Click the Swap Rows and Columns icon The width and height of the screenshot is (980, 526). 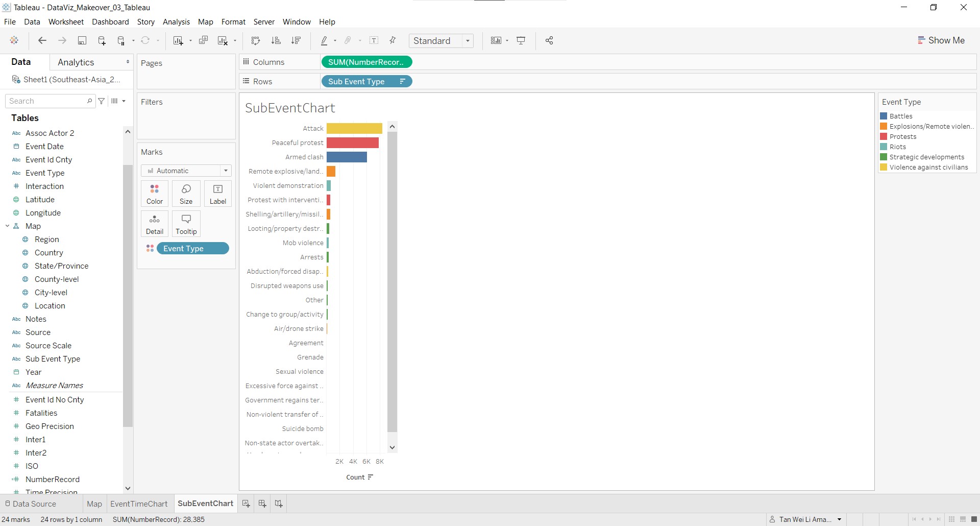tap(256, 41)
